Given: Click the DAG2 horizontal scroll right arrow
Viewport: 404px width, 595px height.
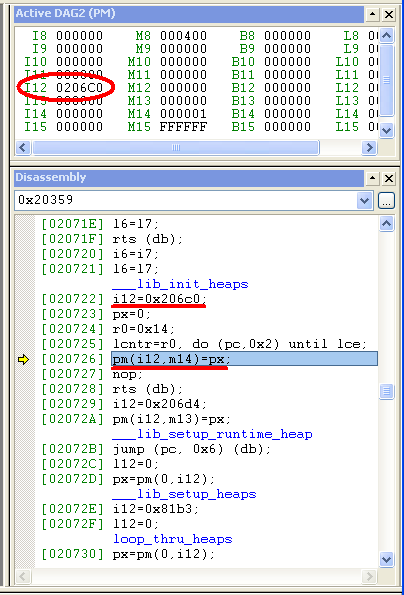Looking at the screenshot, I should point(369,147).
